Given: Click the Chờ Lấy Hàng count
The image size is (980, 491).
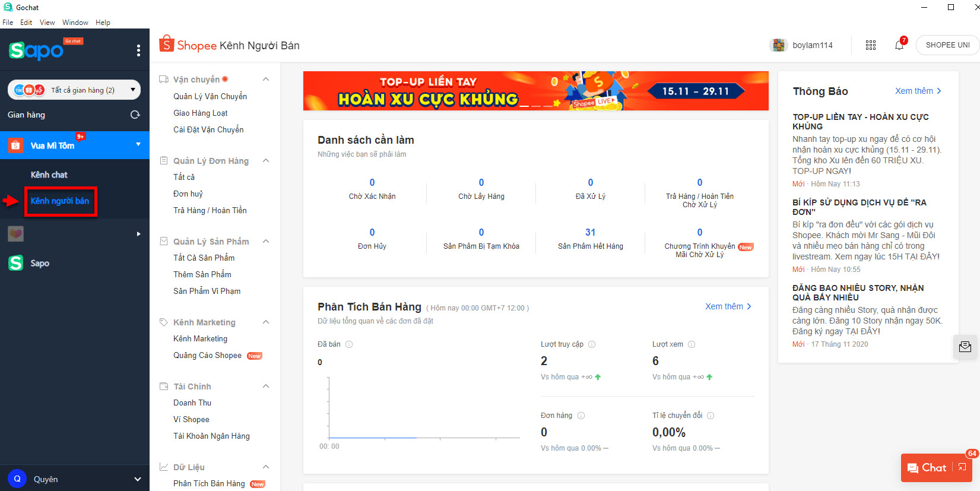Looking at the screenshot, I should pyautogui.click(x=481, y=182).
